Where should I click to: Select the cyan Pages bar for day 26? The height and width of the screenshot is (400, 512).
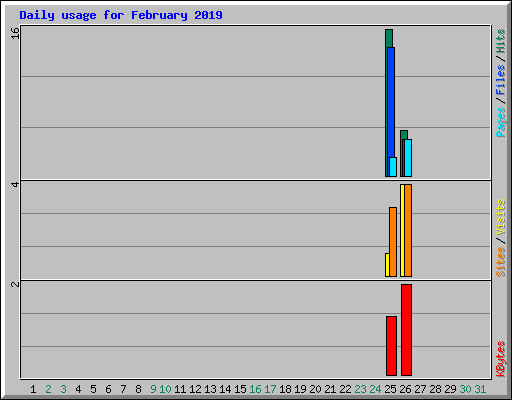click(408, 158)
